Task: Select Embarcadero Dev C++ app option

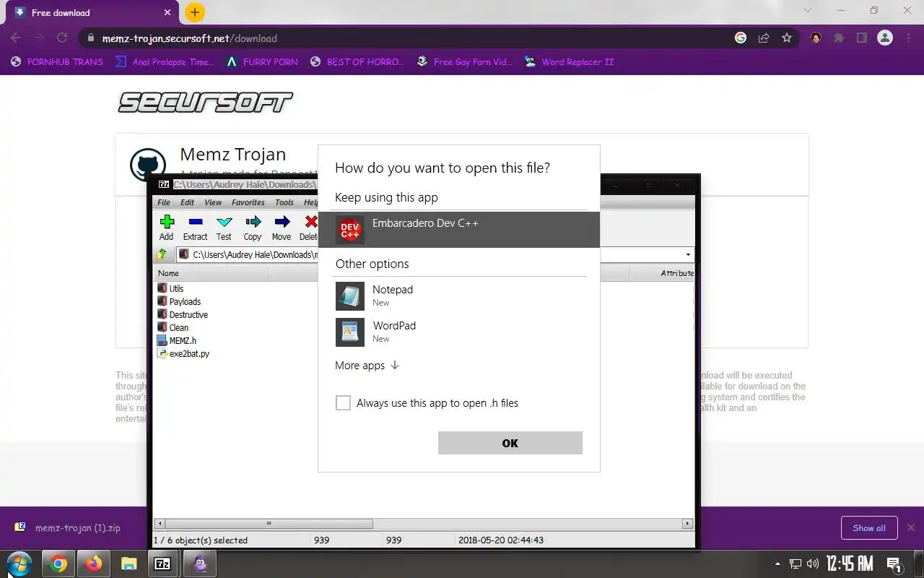Action: (459, 230)
